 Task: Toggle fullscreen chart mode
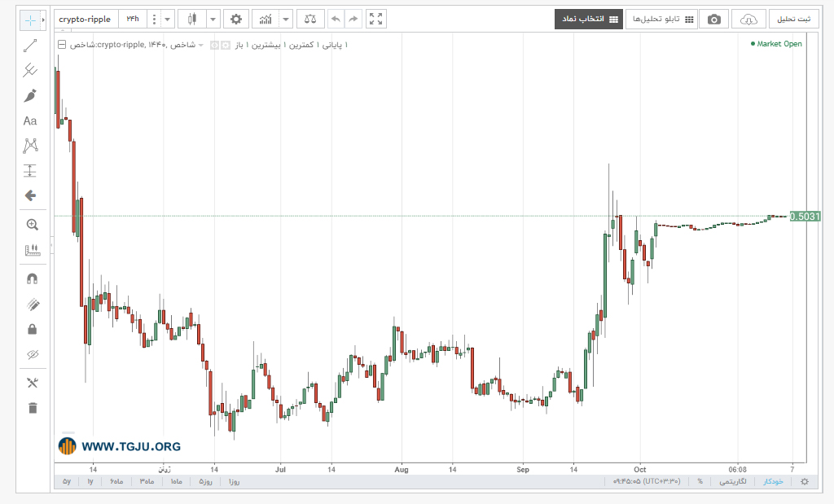click(x=376, y=20)
